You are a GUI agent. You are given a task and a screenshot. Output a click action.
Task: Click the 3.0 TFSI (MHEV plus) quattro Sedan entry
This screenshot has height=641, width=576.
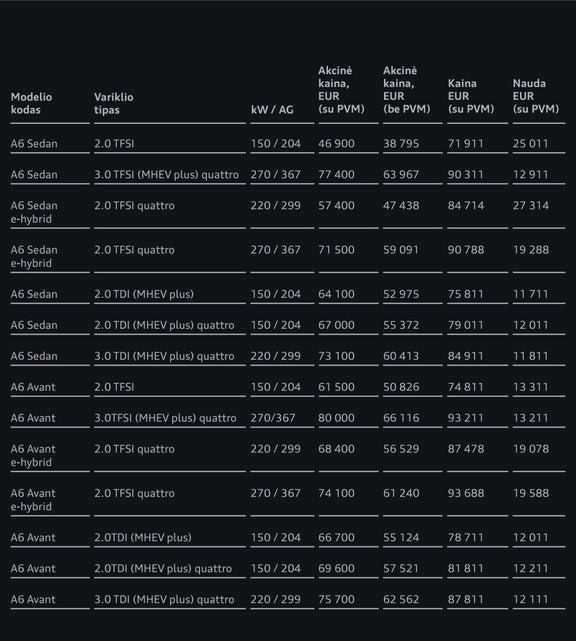pos(166,175)
